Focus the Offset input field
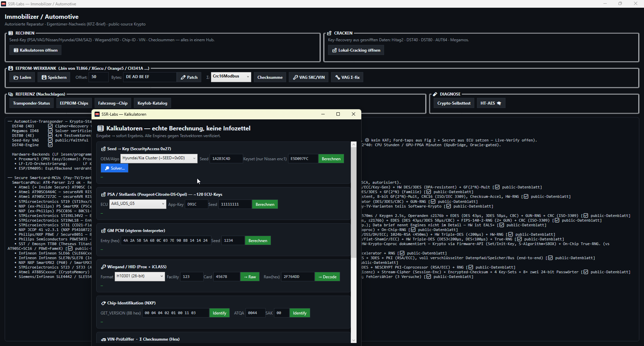Image resolution: width=644 pixels, height=346 pixels. tap(98, 77)
